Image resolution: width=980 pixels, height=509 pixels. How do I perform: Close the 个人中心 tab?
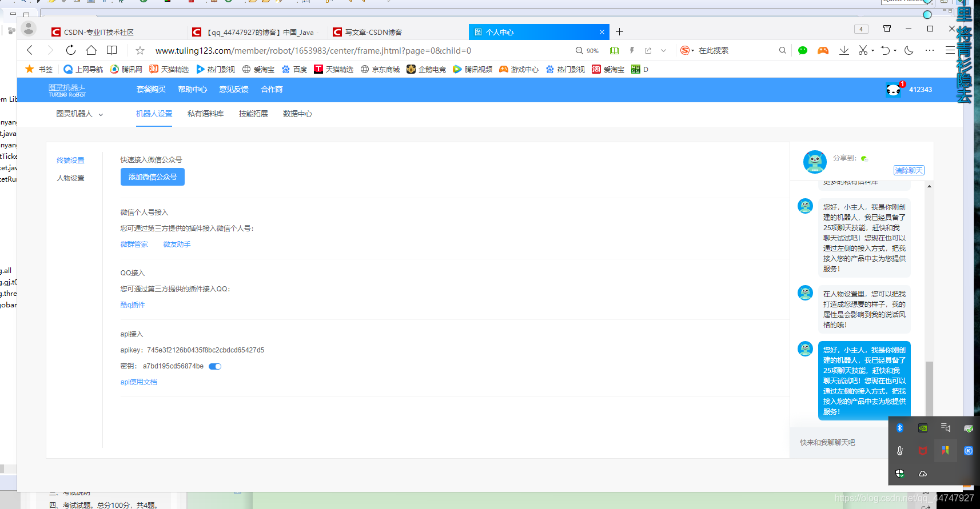602,32
